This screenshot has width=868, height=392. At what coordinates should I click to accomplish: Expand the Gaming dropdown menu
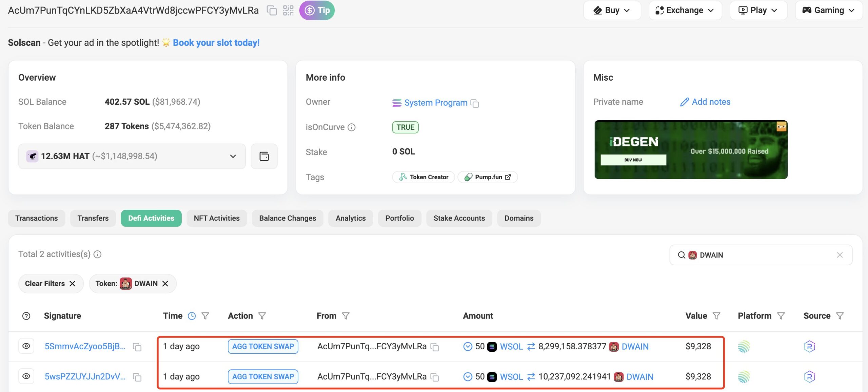(828, 11)
